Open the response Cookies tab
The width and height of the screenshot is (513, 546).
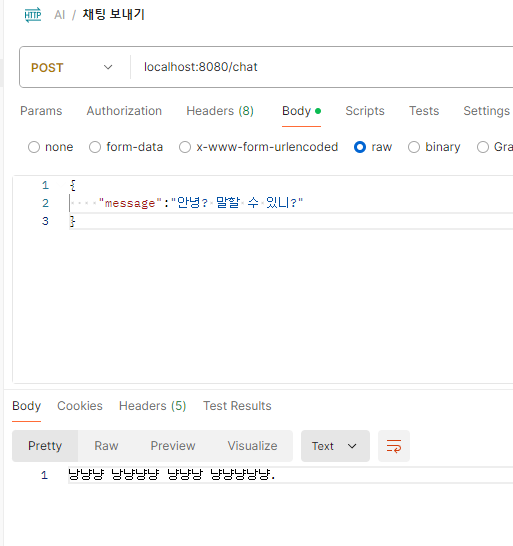80,406
